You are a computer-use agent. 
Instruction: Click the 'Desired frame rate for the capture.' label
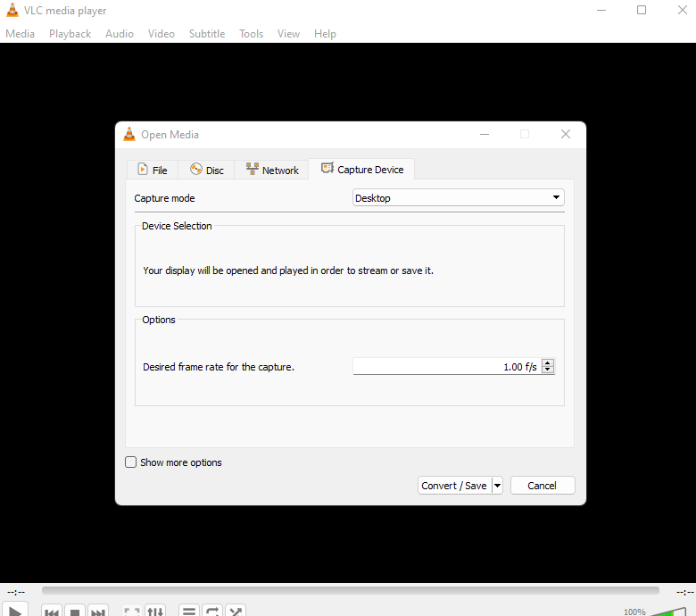coord(219,367)
